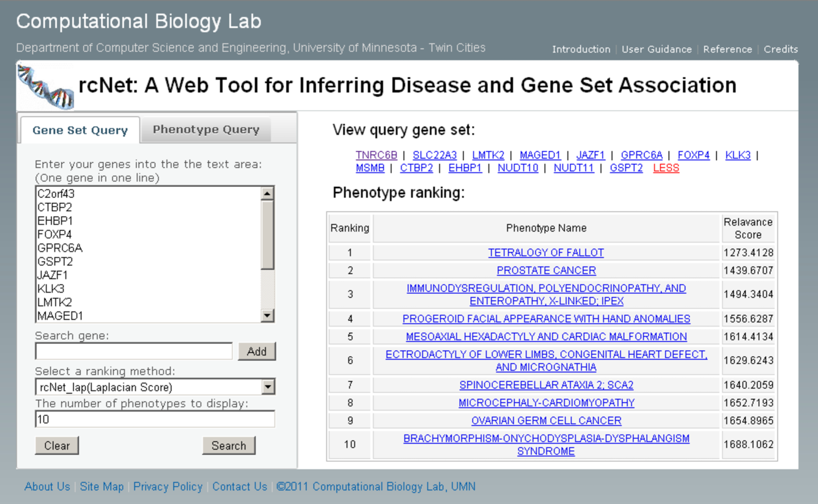The image size is (818, 504).
Task: Click the DNA helix logo icon
Action: pos(46,87)
